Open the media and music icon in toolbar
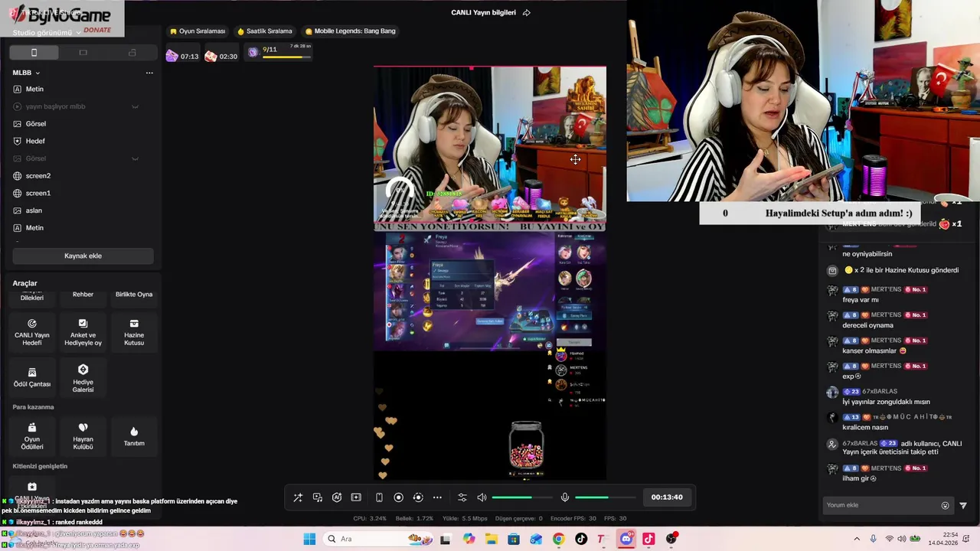Screen dimensions: 980x551 [x=318, y=497]
